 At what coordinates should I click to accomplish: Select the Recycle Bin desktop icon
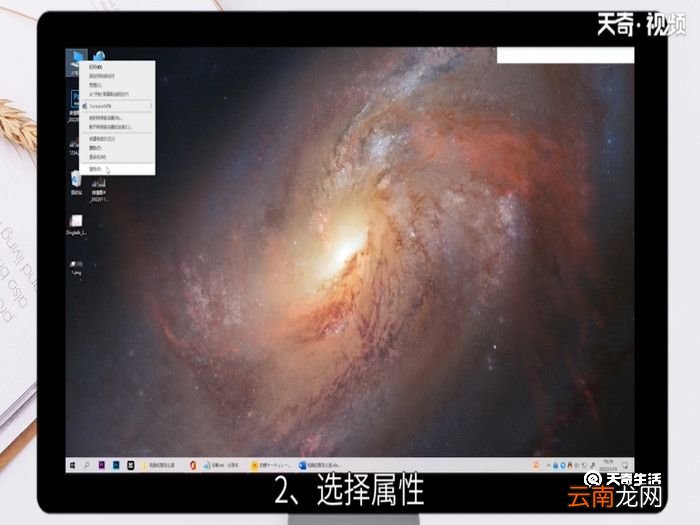click(x=76, y=183)
